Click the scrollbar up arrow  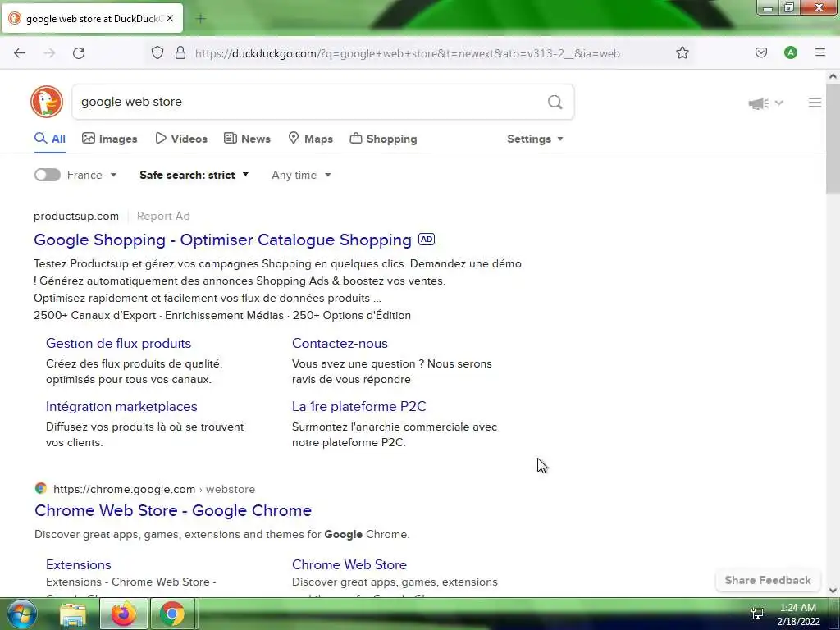click(833, 76)
